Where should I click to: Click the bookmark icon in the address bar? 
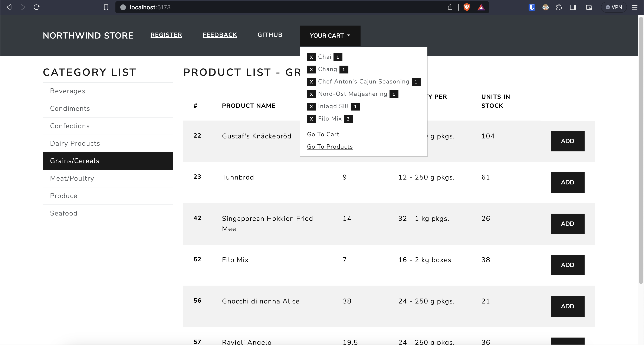point(106,7)
